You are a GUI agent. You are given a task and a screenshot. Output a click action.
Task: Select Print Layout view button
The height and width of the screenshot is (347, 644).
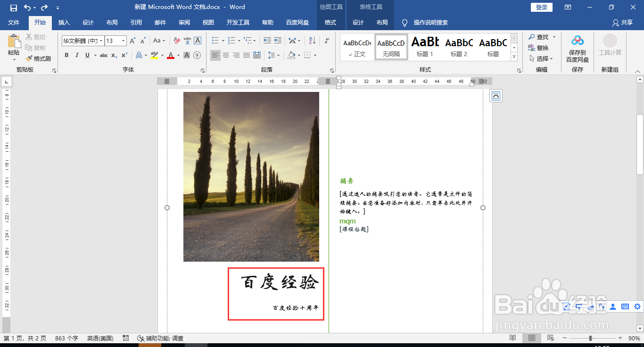[532, 338]
